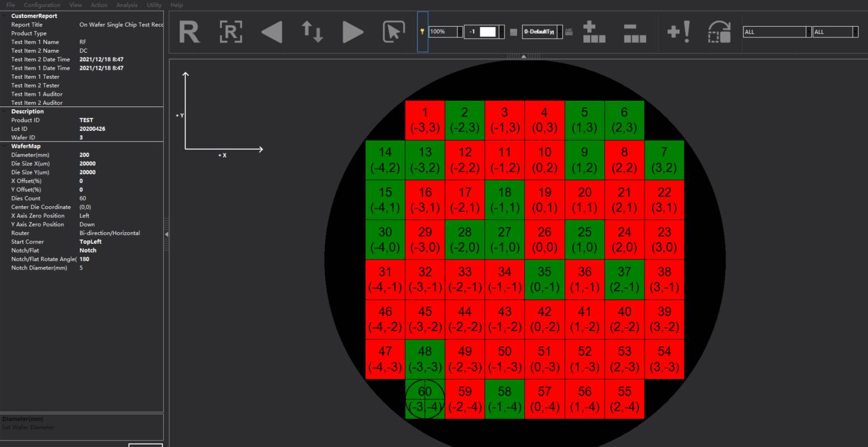Click the Start Corner value TopLeft
This screenshot has width=868, height=447.
91,242
